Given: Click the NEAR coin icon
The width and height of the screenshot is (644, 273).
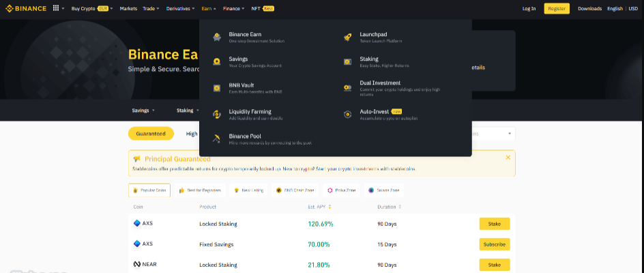Looking at the screenshot, I should pyautogui.click(x=137, y=264).
